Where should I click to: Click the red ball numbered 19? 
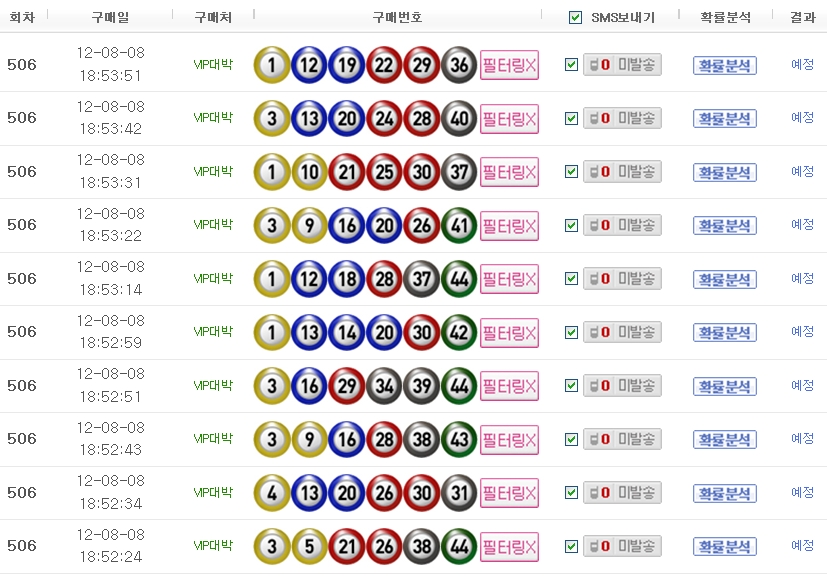(x=347, y=65)
